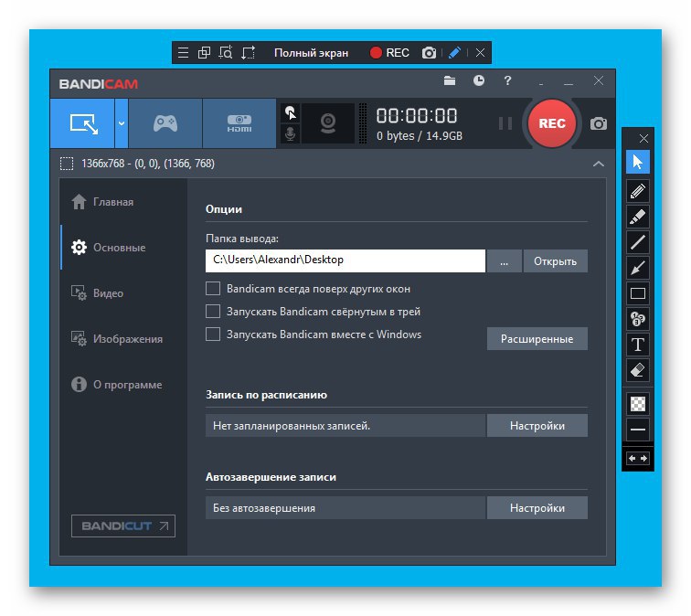Select the window capture mode icon in the top bar
The image size is (691, 616).
(x=204, y=53)
